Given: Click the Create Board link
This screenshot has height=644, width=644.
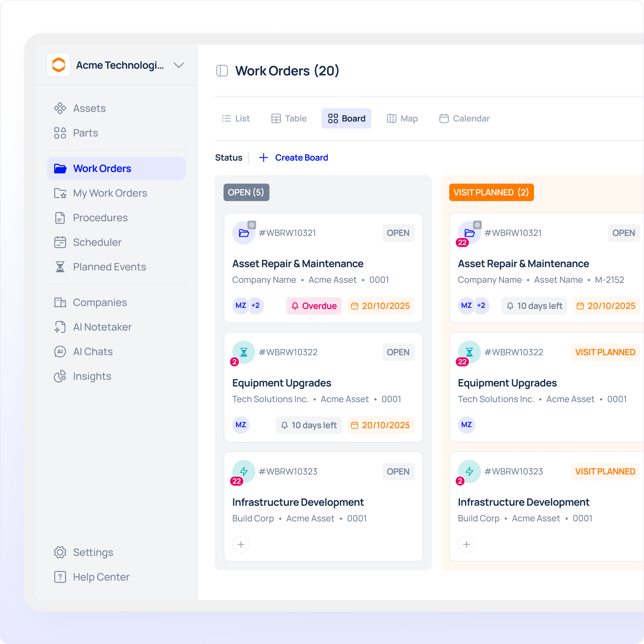Looking at the screenshot, I should pyautogui.click(x=301, y=158).
